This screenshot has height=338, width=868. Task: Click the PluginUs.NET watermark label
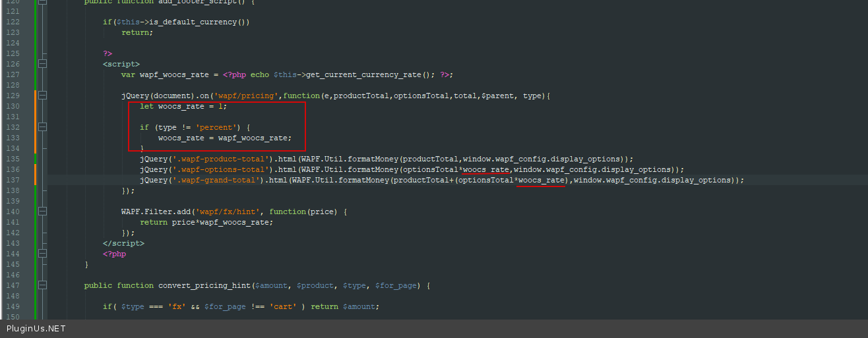tap(36, 328)
